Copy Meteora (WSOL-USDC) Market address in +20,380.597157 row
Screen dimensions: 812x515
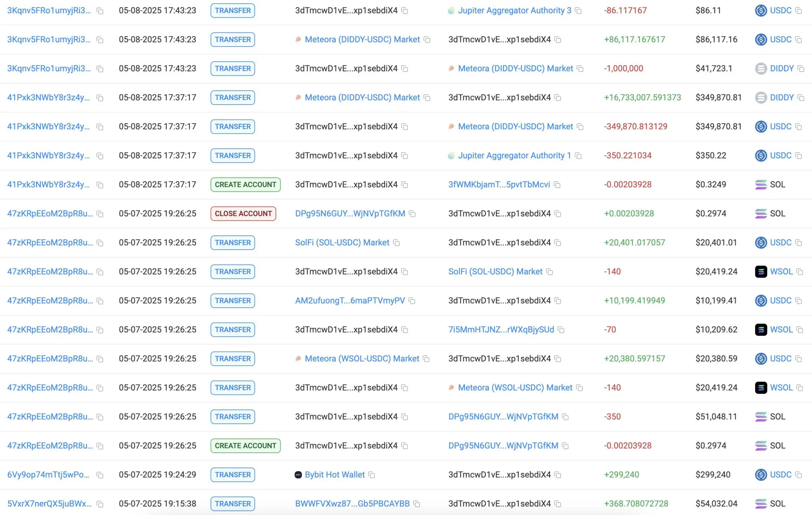(426, 359)
